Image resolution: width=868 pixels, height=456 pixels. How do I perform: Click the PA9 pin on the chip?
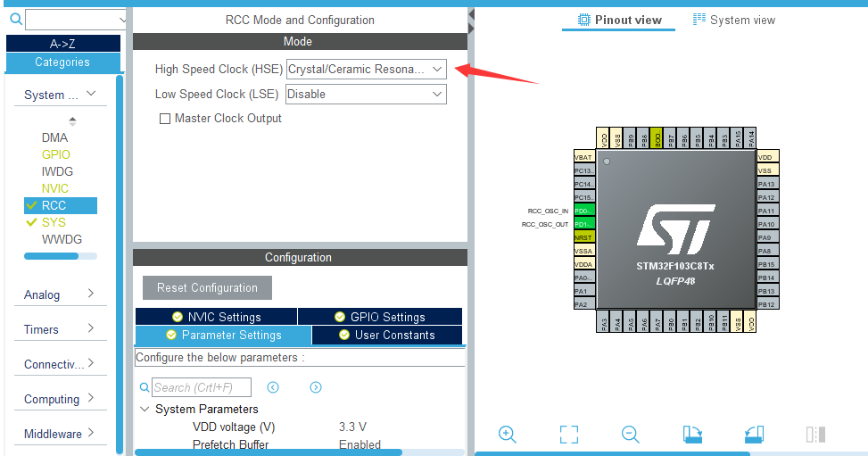click(x=768, y=237)
